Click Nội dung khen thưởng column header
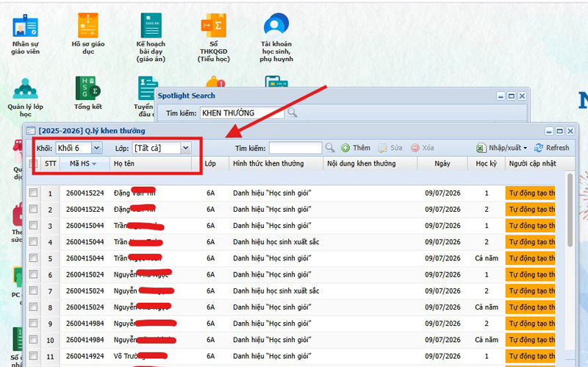The width and height of the screenshot is (588, 367). pos(370,163)
